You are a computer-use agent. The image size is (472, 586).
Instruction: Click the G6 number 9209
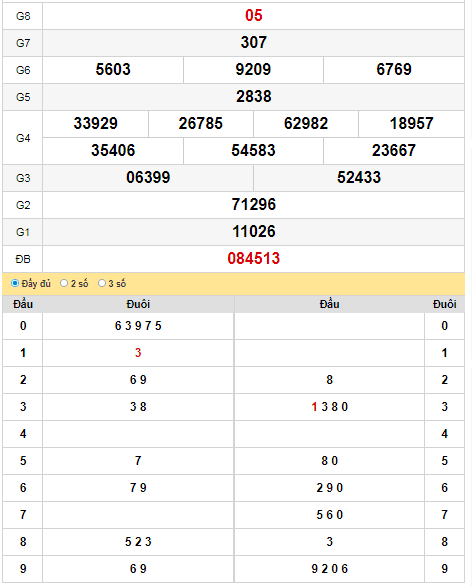[x=253, y=70]
